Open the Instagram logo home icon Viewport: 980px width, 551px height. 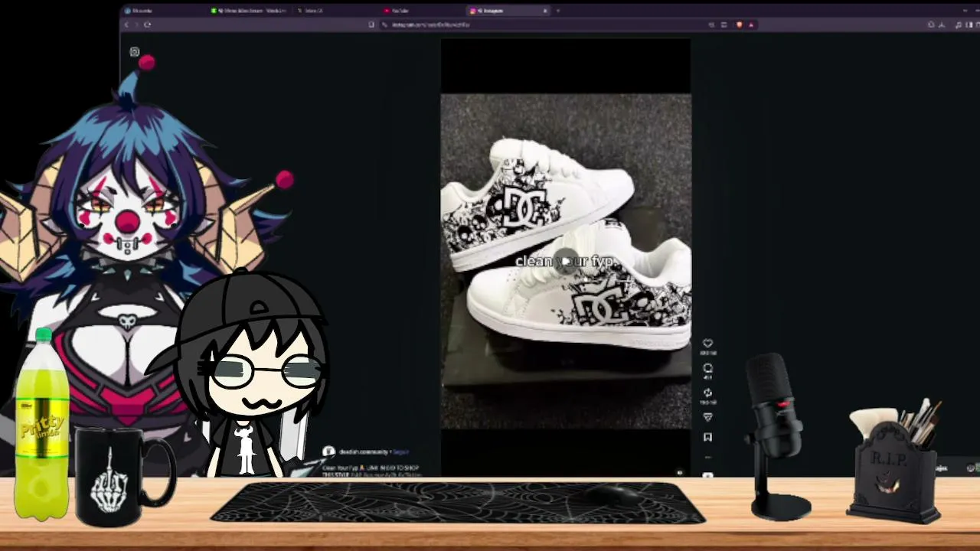(x=135, y=52)
